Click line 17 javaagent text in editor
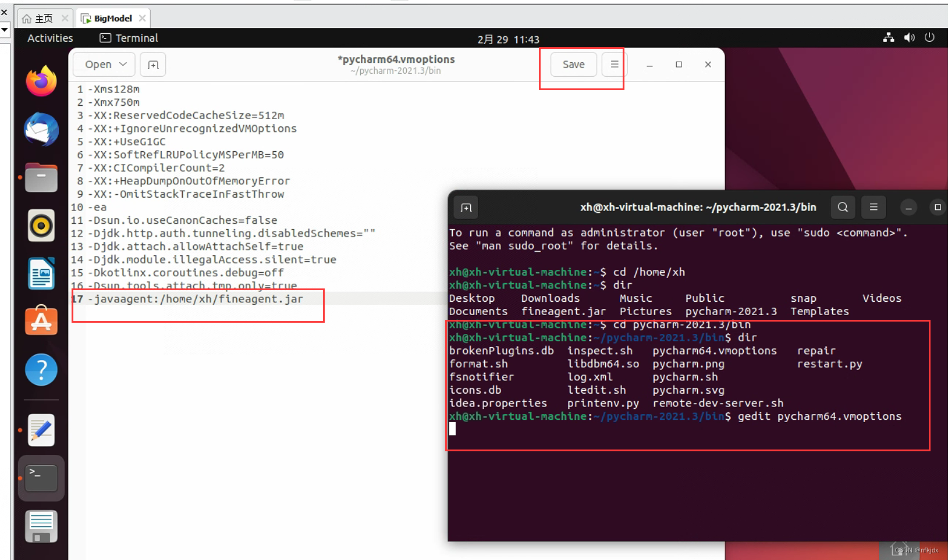The image size is (948, 560). click(x=195, y=299)
